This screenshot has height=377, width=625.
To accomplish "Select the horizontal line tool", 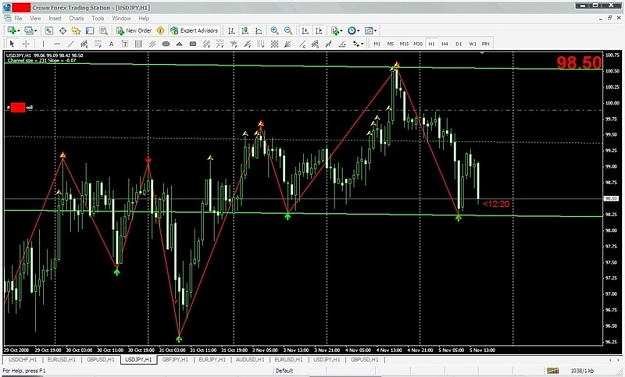I will [57, 44].
